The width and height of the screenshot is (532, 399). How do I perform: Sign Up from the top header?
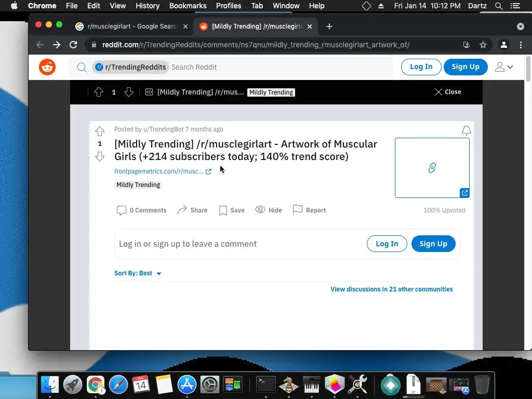click(465, 67)
